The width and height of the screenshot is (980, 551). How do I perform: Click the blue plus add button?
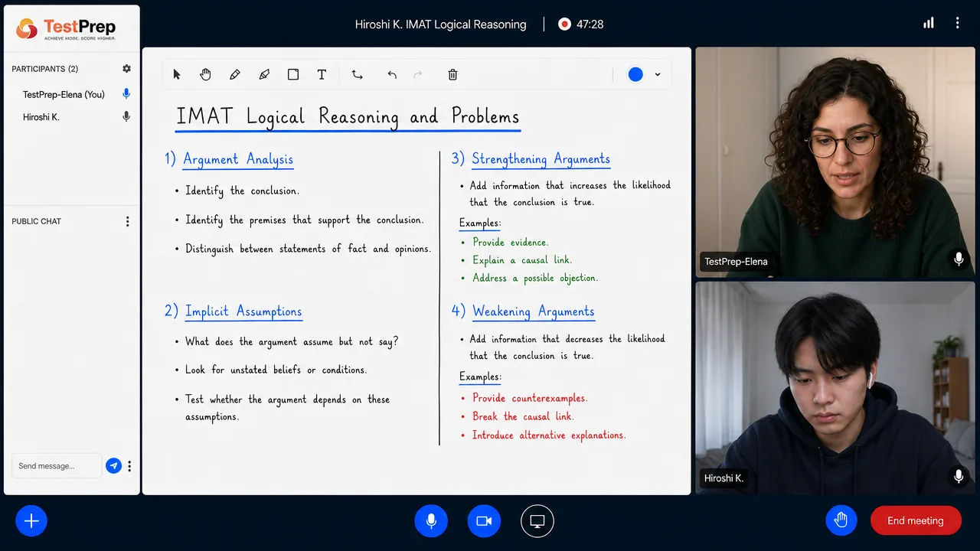coord(31,521)
